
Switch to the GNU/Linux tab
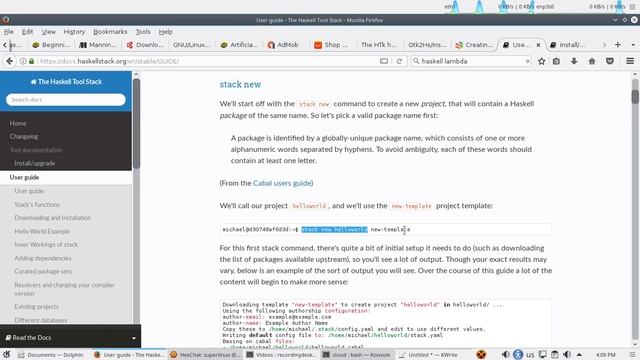point(191,45)
